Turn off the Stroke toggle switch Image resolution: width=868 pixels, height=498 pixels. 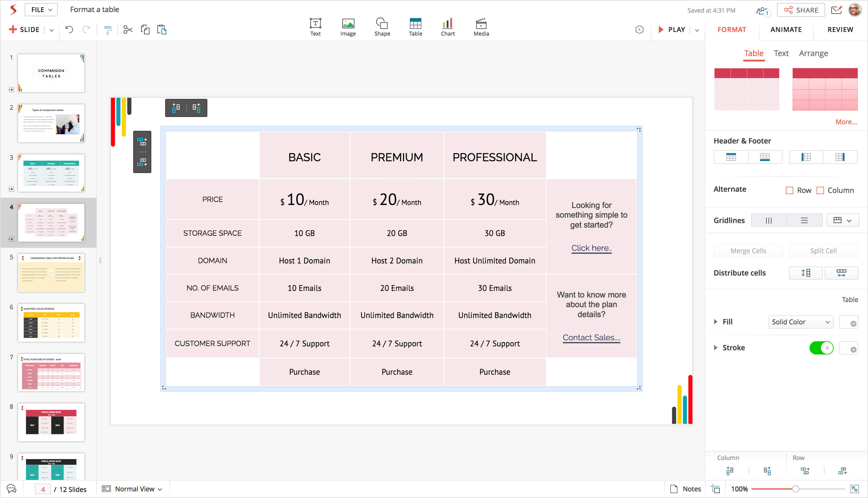click(x=821, y=348)
